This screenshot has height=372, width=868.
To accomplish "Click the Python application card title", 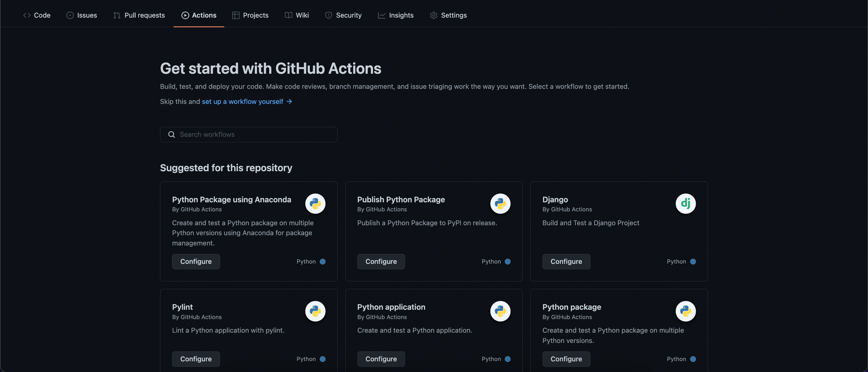I will pyautogui.click(x=391, y=307).
